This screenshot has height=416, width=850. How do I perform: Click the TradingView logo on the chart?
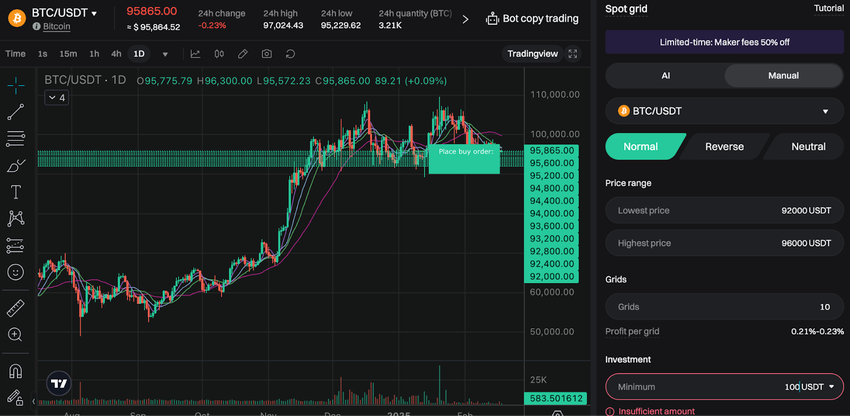click(x=59, y=384)
